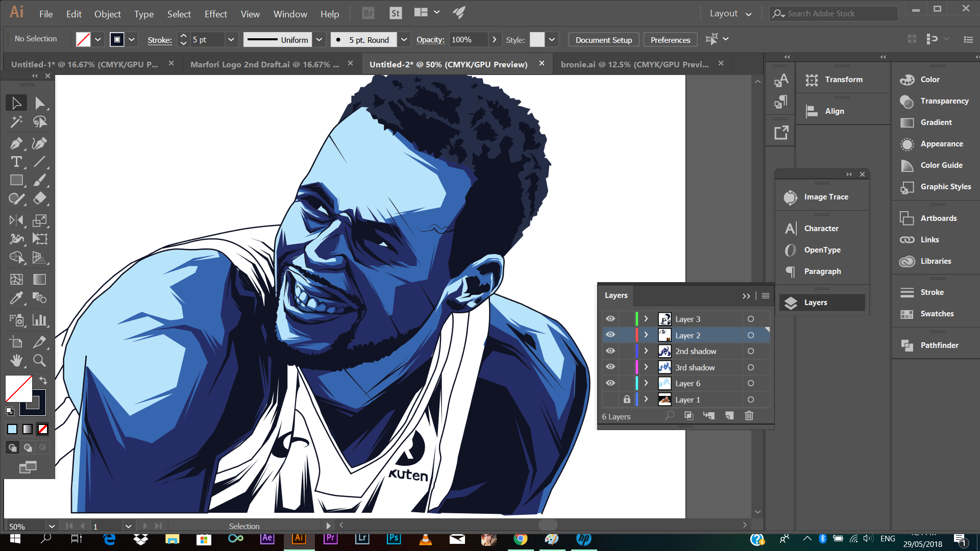
Task: Open the stroke weight dropdown
Action: point(231,39)
